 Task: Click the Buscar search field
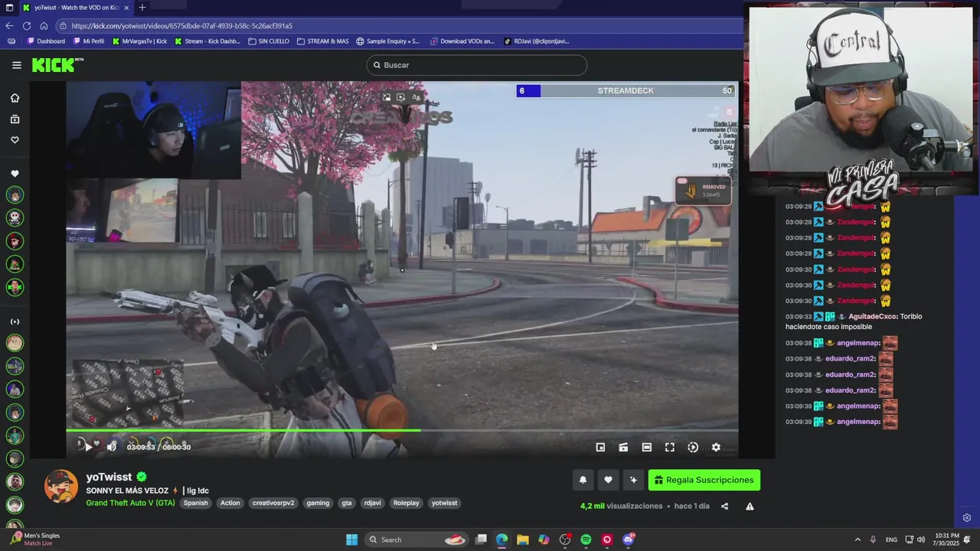pyautogui.click(x=476, y=65)
